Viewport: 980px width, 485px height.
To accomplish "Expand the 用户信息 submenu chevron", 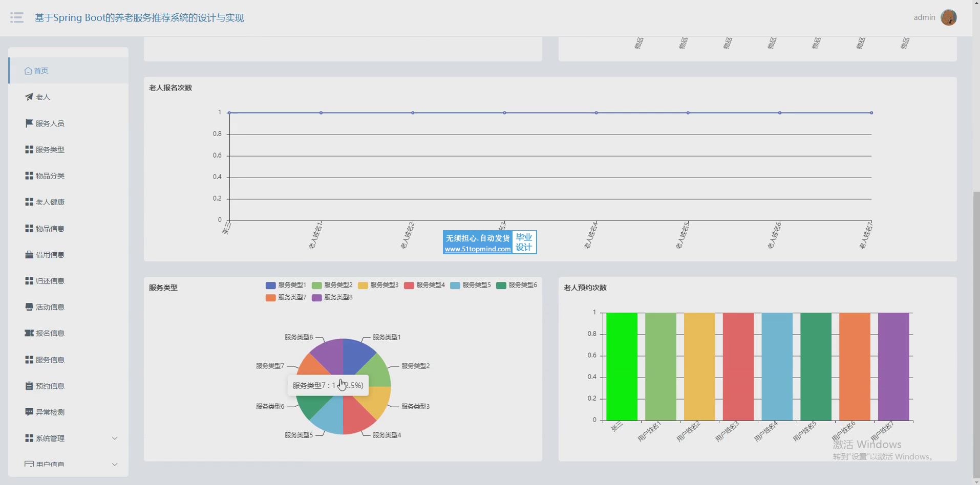I will (x=115, y=465).
